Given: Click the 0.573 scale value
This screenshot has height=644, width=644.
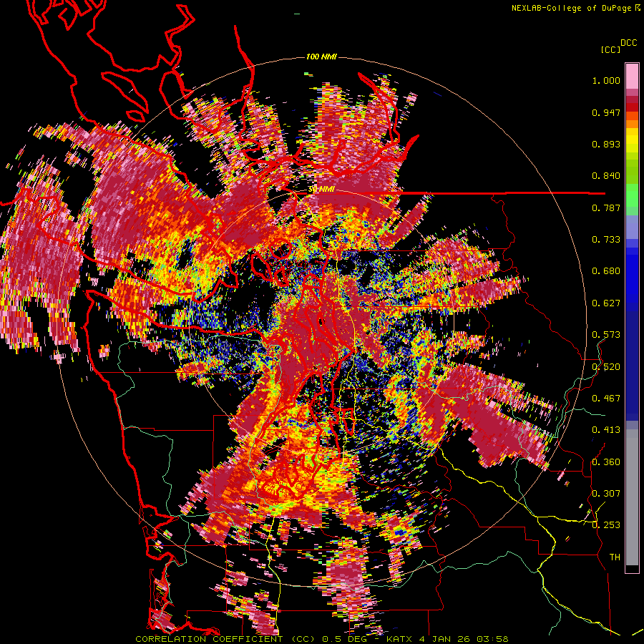Looking at the screenshot, I should pos(606,335).
